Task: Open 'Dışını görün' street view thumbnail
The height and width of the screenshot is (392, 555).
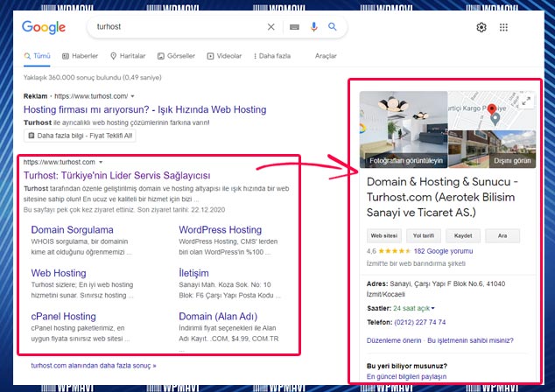Action: (x=492, y=149)
